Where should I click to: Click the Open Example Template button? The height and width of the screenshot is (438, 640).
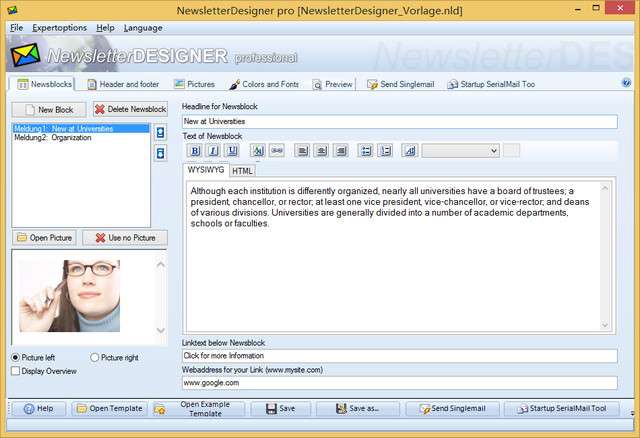[198, 408]
